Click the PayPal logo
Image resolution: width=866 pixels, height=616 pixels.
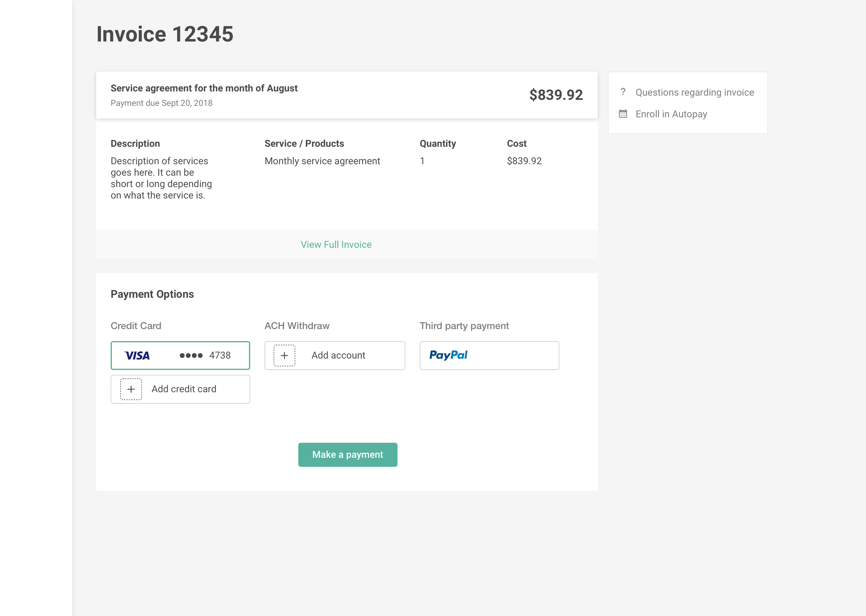(x=448, y=355)
